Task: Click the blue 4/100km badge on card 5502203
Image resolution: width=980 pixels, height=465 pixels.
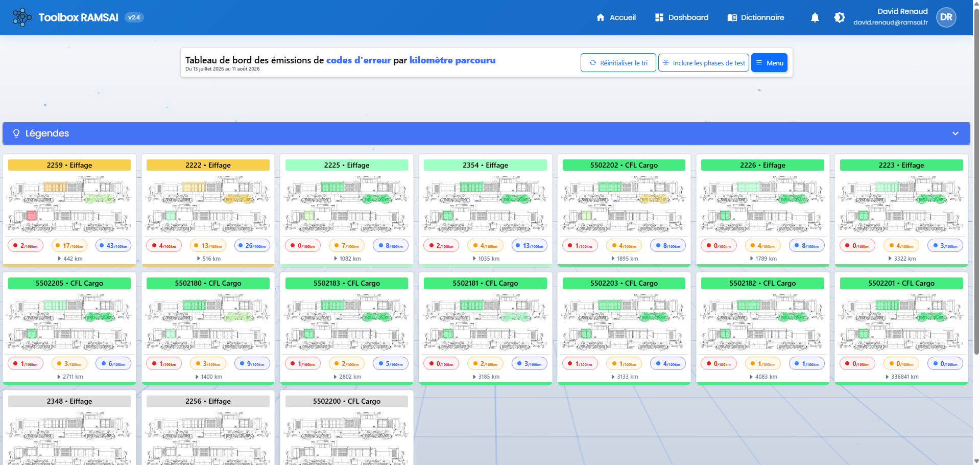Action: tap(668, 364)
